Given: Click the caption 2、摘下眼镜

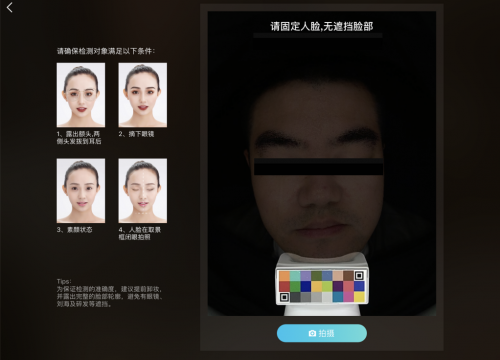Looking at the screenshot, I should click(x=136, y=134).
